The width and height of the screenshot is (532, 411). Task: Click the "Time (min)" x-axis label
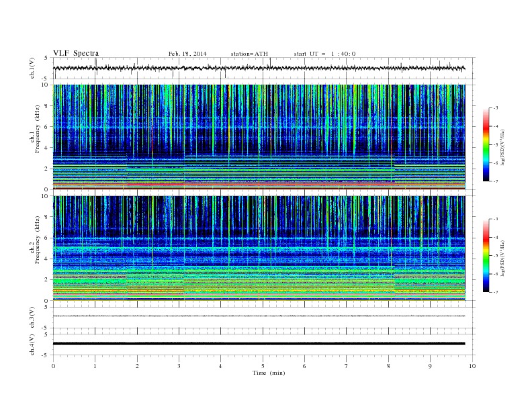pos(269,373)
